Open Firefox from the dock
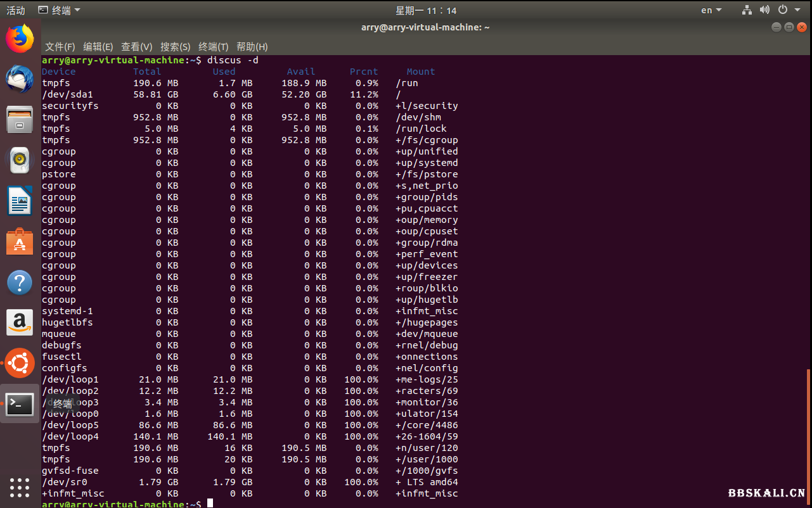The height and width of the screenshot is (508, 812). (20, 39)
